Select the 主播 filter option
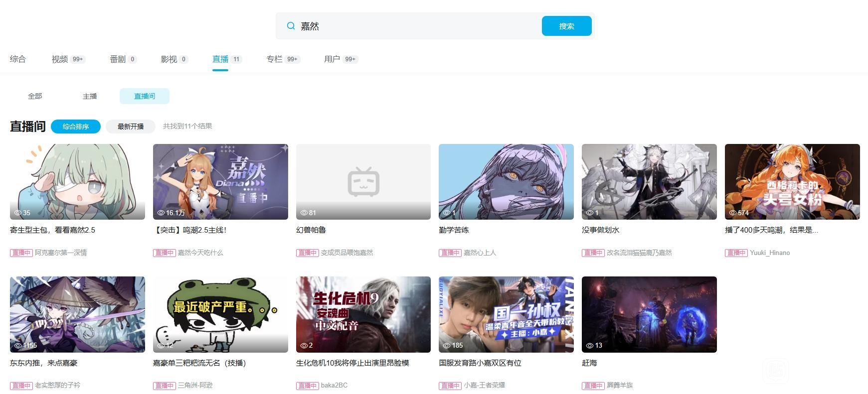Viewport: 868px width, 394px height. pyautogui.click(x=90, y=96)
